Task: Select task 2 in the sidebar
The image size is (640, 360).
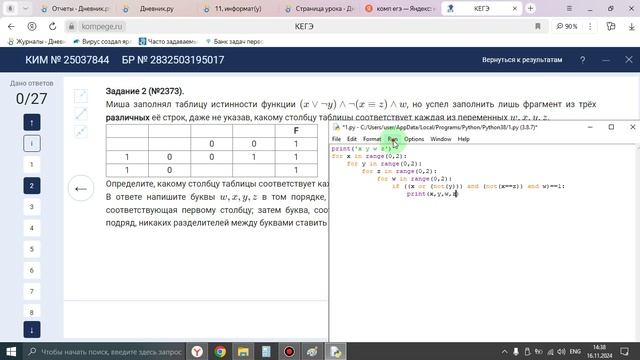Action: (32, 186)
